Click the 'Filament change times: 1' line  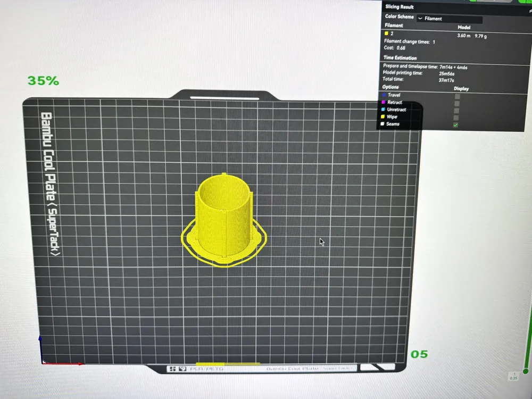(x=410, y=41)
